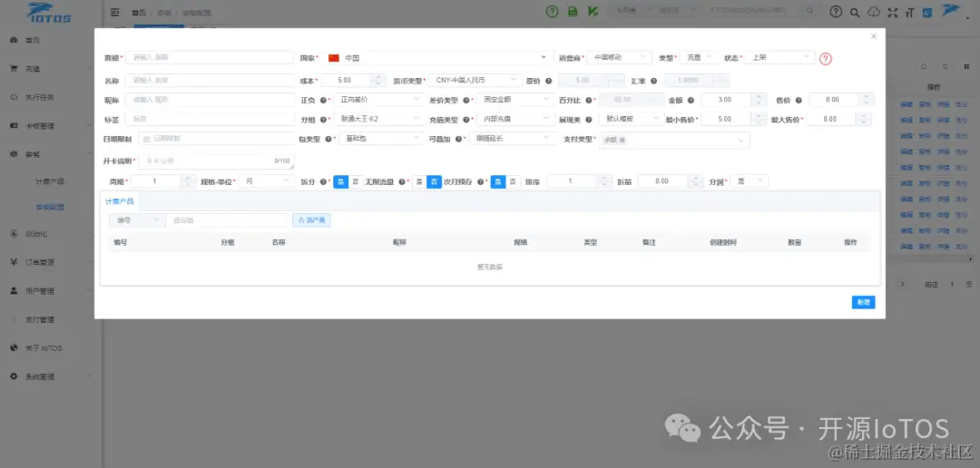Set 次月预存 to 否
Viewport: 980px width, 468px height.
tap(513, 181)
